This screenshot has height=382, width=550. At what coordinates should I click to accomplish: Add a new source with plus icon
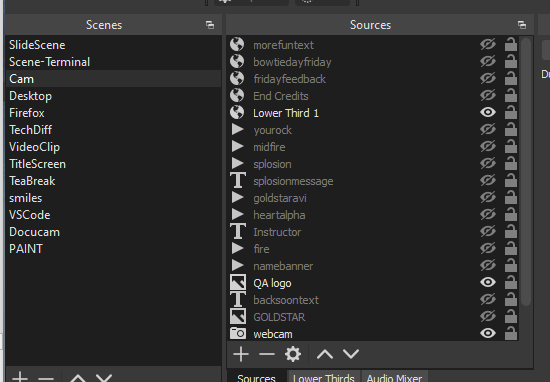(x=241, y=354)
